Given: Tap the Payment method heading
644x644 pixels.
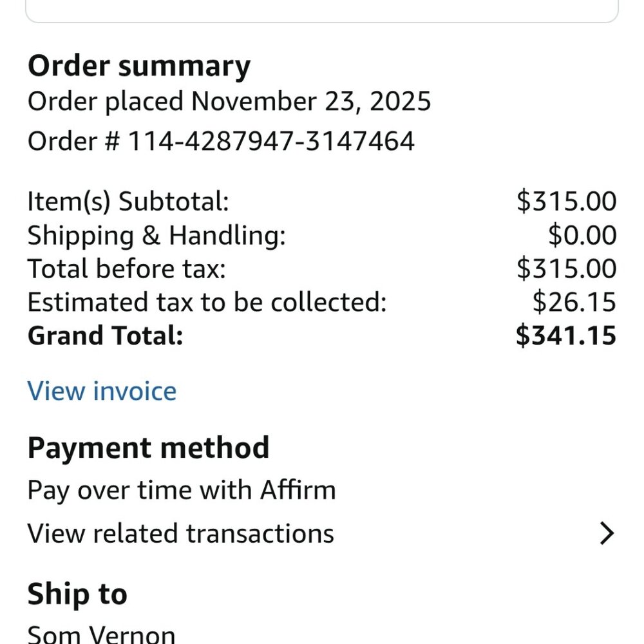Looking at the screenshot, I should [148, 448].
